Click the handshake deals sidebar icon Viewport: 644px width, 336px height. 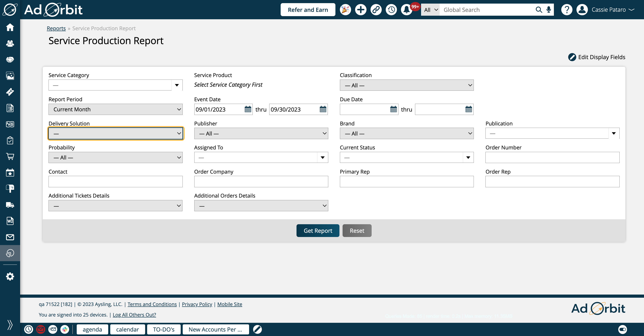click(x=10, y=60)
